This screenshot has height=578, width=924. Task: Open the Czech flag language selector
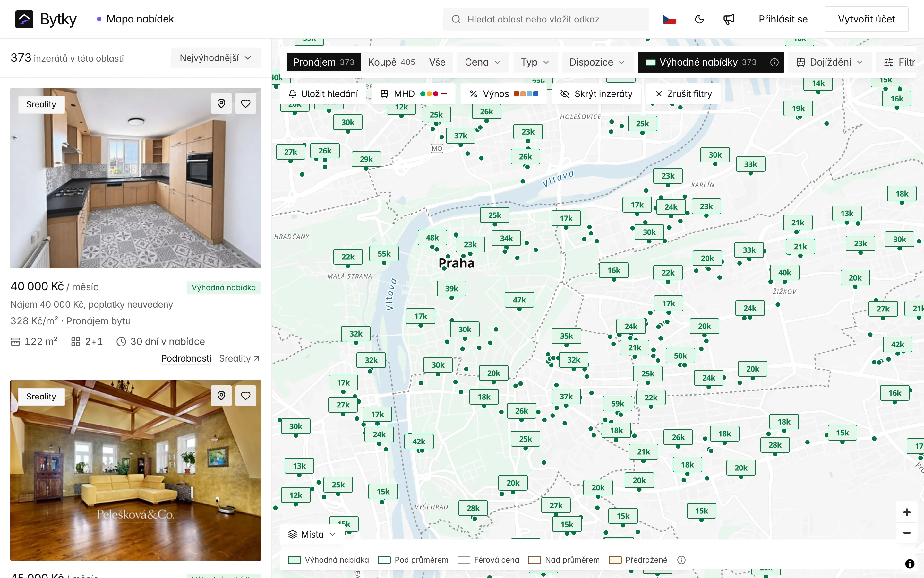[669, 19]
